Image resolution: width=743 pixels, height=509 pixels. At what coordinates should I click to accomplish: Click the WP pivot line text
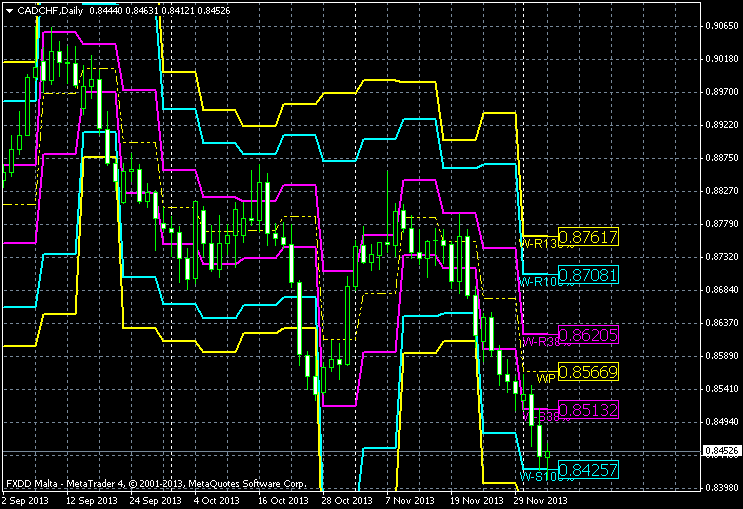click(545, 378)
